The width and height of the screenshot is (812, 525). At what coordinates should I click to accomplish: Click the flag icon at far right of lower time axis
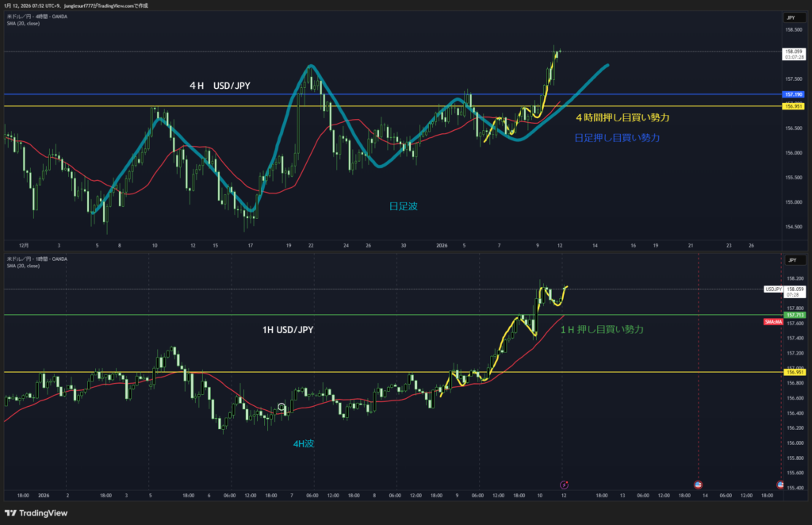(780, 484)
